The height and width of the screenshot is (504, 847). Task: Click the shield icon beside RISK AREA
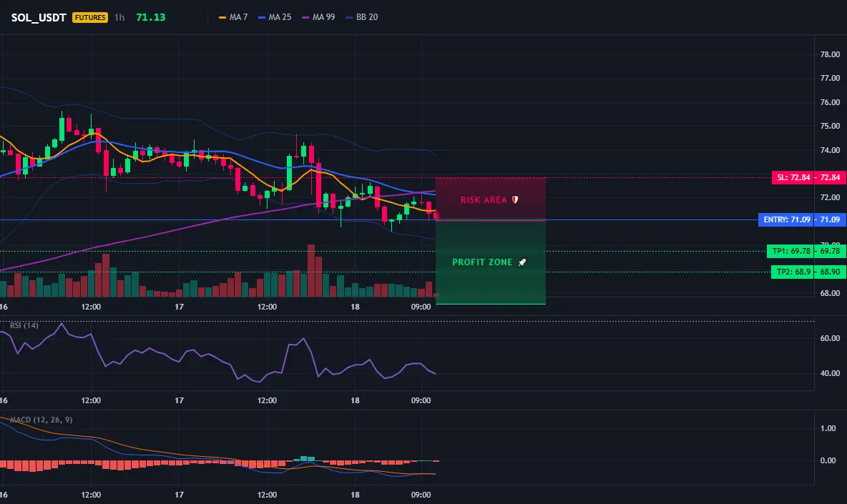point(515,199)
